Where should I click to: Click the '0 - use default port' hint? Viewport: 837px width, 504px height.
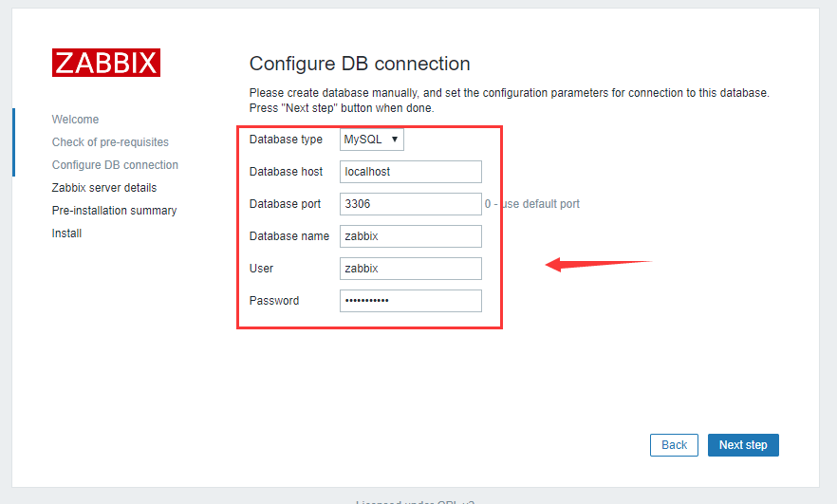point(531,204)
